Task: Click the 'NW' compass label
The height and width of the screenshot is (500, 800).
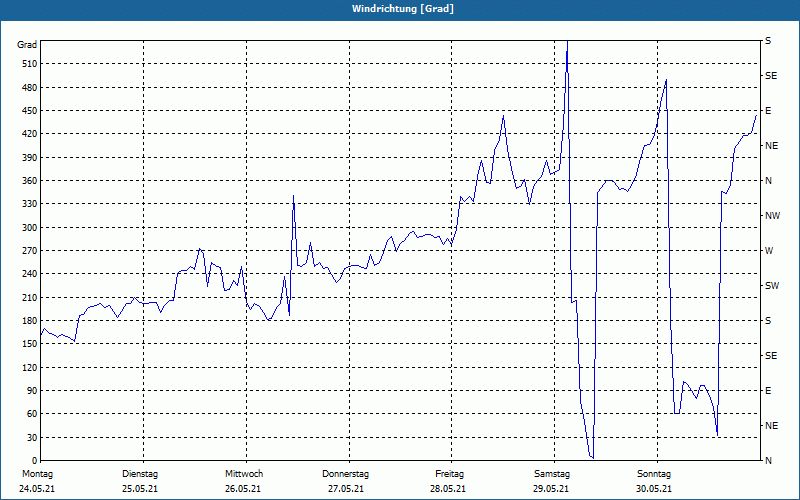Action: pyautogui.click(x=772, y=216)
